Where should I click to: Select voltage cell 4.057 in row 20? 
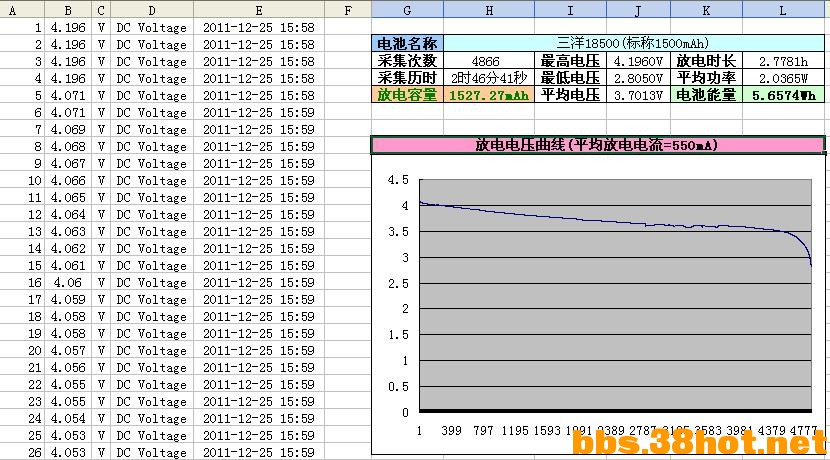click(x=68, y=350)
